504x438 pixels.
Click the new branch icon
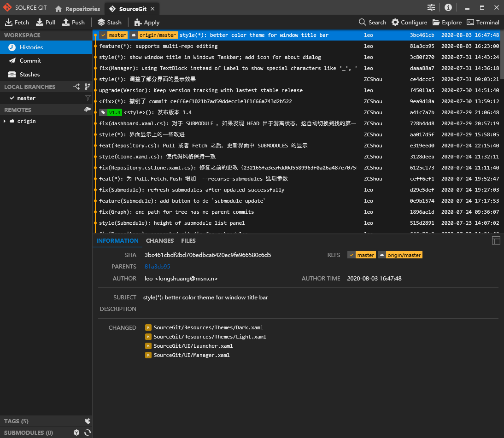tap(87, 87)
